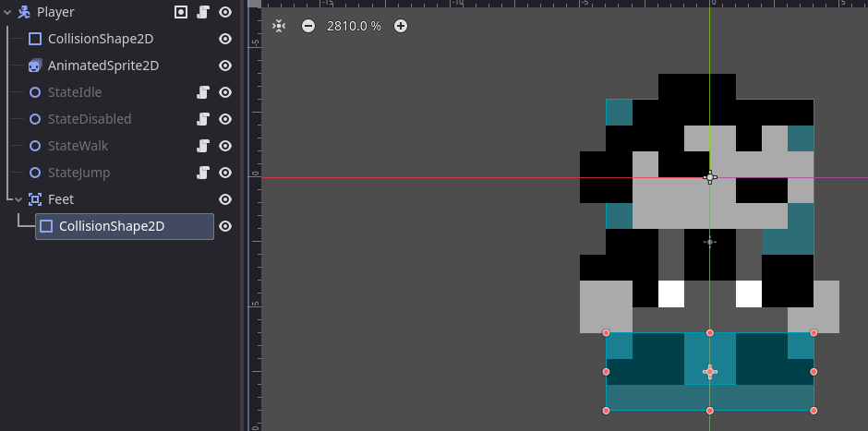Screen dimensions: 868x431
Task: Hide the Feet node
Action: [x=225, y=199]
